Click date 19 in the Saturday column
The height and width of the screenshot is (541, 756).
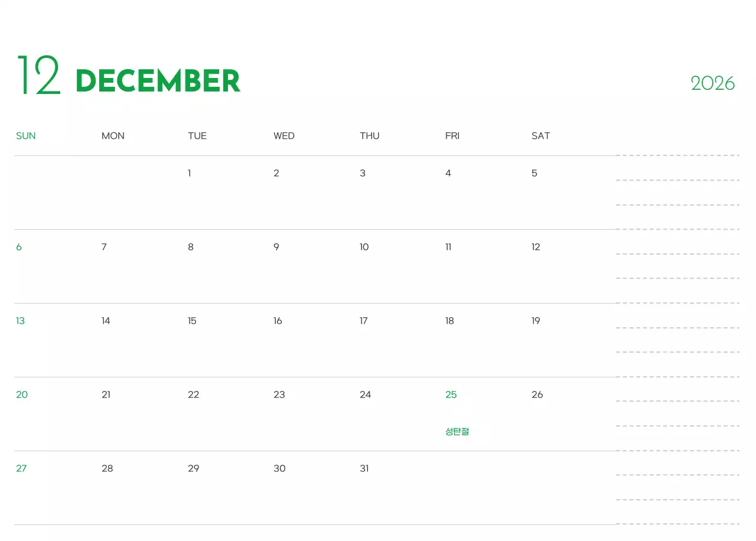pyautogui.click(x=536, y=321)
